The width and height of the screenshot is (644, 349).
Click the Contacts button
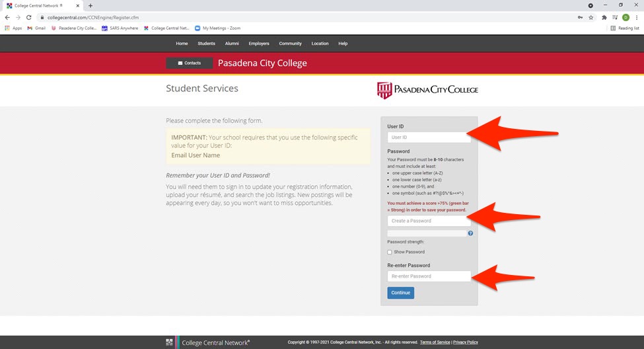[190, 63]
